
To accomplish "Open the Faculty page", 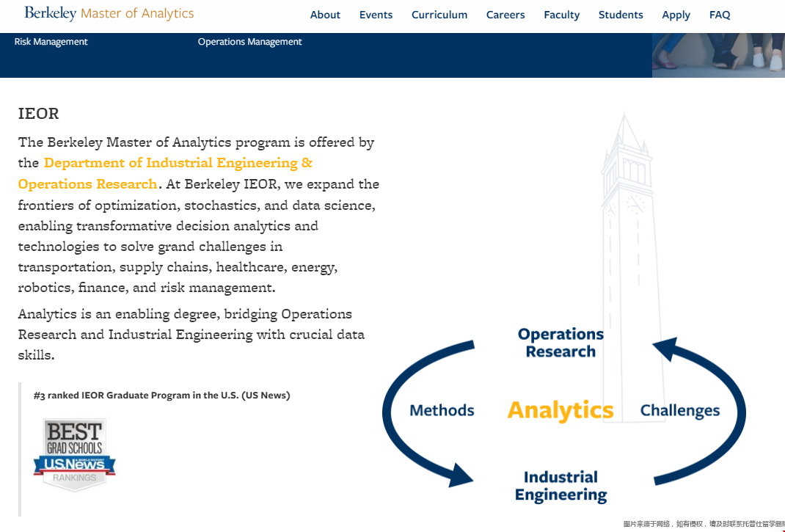I will click(x=562, y=15).
